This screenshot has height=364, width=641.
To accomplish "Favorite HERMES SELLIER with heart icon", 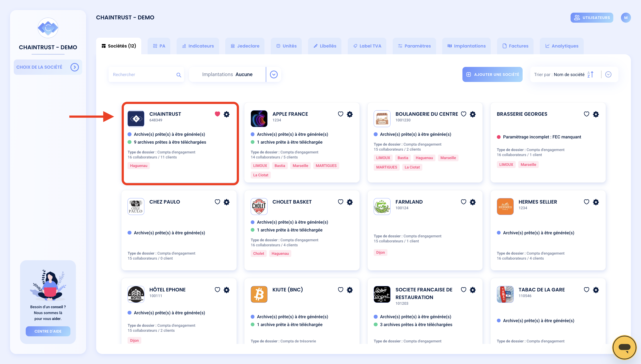I will 586,202.
